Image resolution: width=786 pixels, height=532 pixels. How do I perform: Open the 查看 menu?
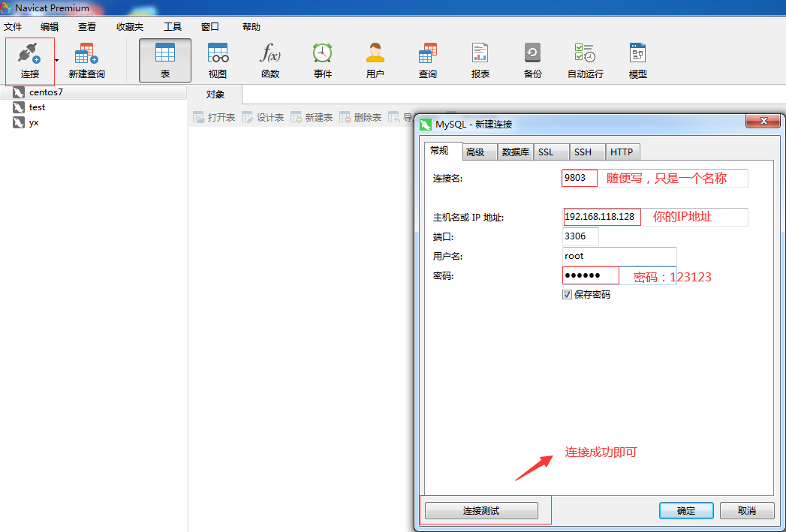click(x=87, y=27)
